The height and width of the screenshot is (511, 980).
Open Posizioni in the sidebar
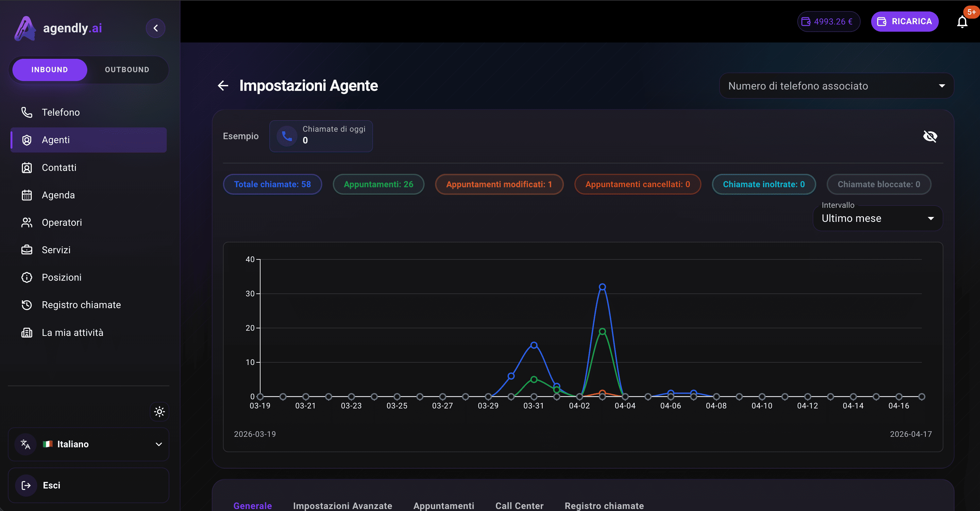[89, 277]
